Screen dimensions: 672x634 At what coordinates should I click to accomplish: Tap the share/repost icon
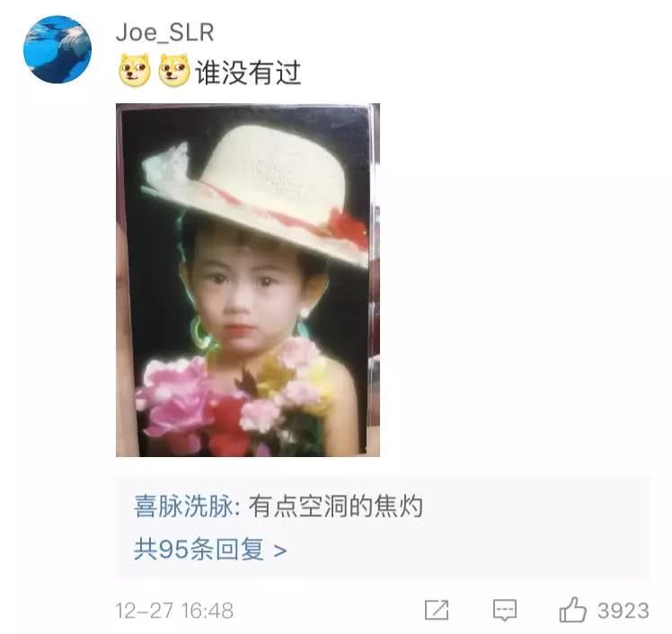[x=437, y=610]
